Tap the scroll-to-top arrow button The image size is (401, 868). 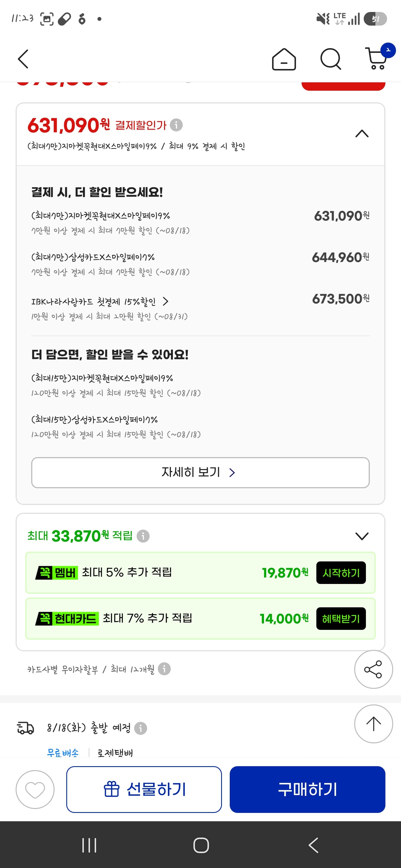373,723
